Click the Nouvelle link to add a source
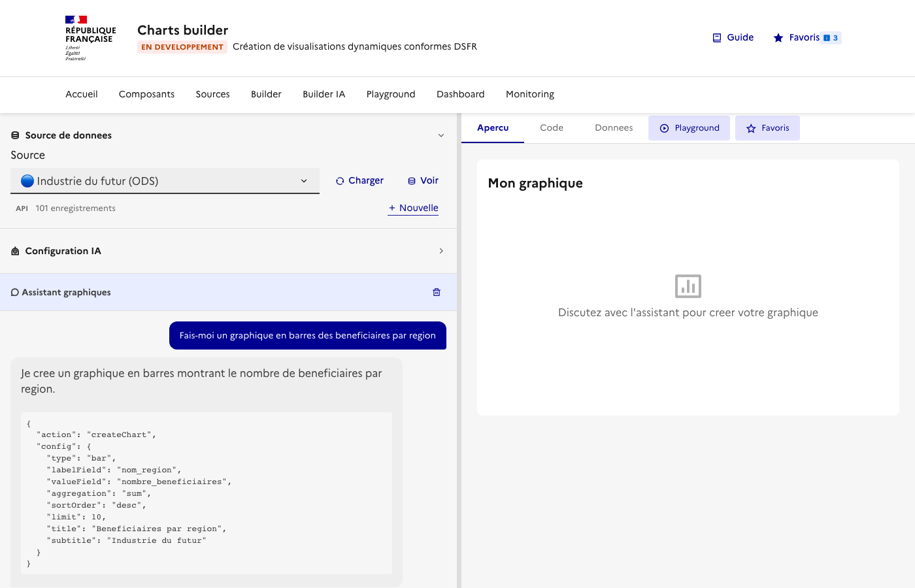915x588 pixels. (412, 208)
